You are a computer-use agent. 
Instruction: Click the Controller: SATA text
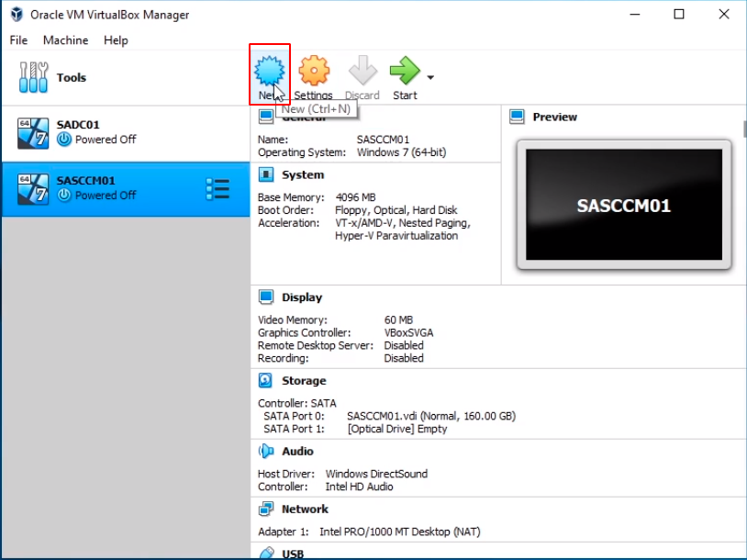point(297,403)
